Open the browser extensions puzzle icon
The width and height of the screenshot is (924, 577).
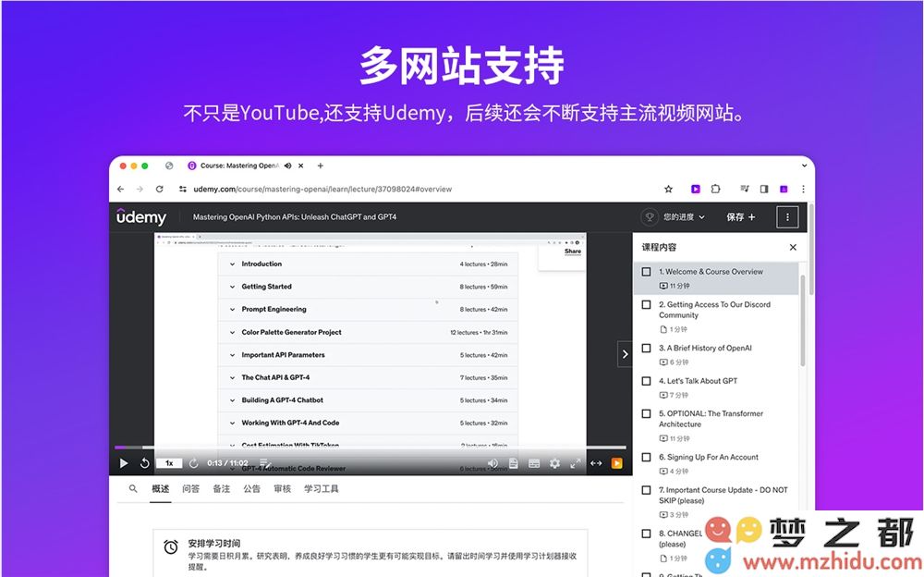pos(715,190)
